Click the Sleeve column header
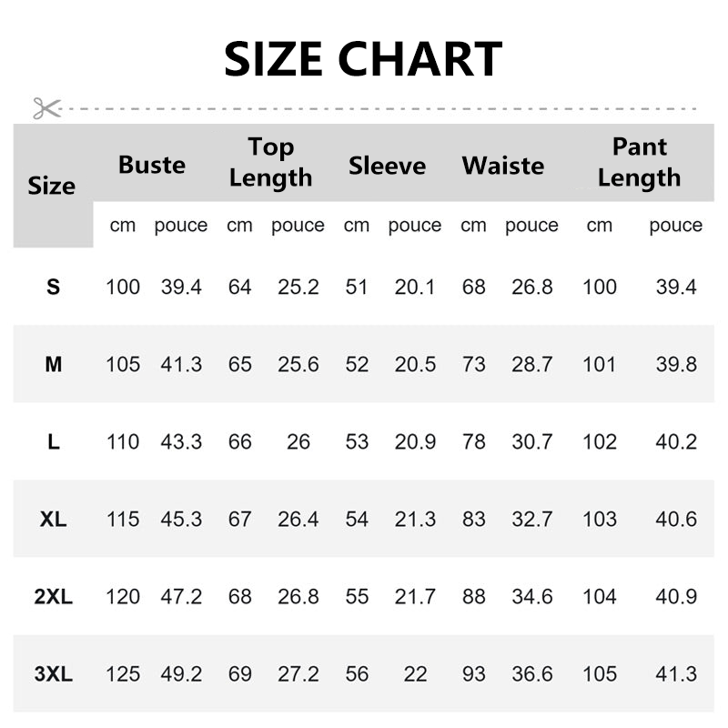This screenshot has height=728, width=728. tap(388, 166)
